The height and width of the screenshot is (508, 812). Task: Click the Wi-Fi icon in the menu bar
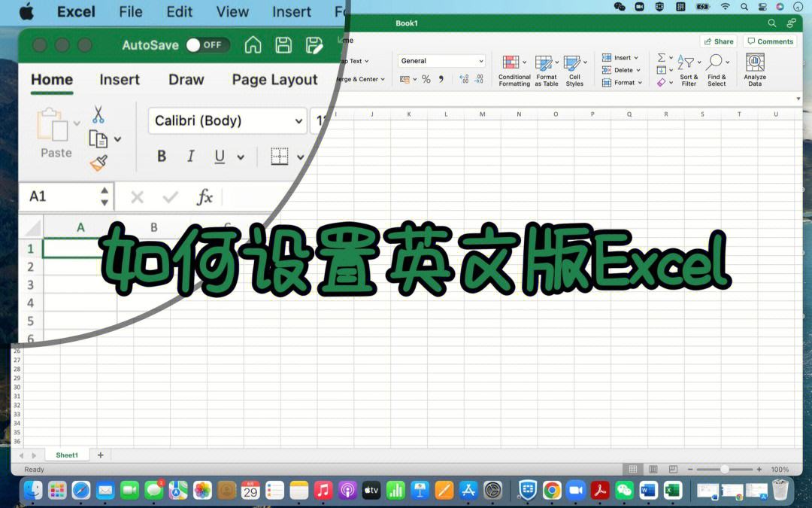725,7
